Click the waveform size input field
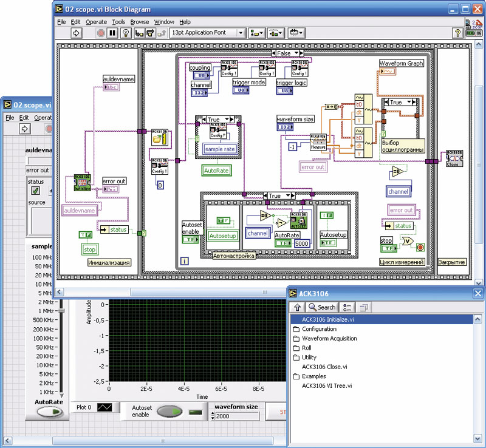This screenshot has height=448, width=486. 237,416
